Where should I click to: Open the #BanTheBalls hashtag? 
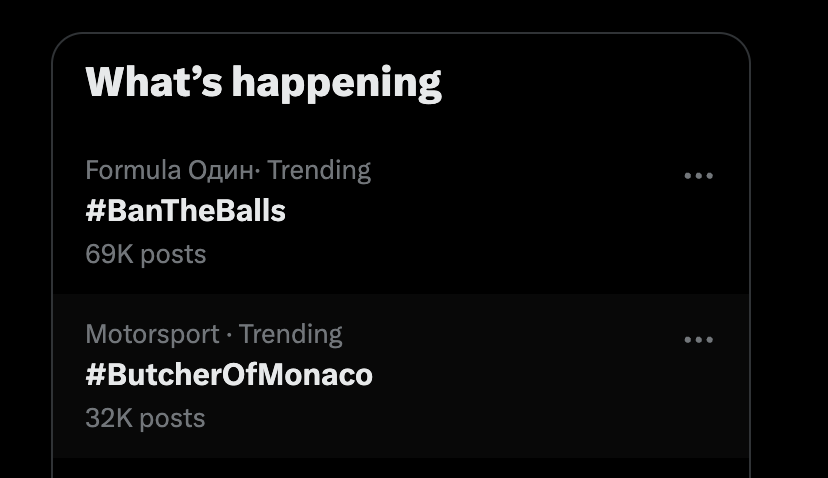click(186, 211)
